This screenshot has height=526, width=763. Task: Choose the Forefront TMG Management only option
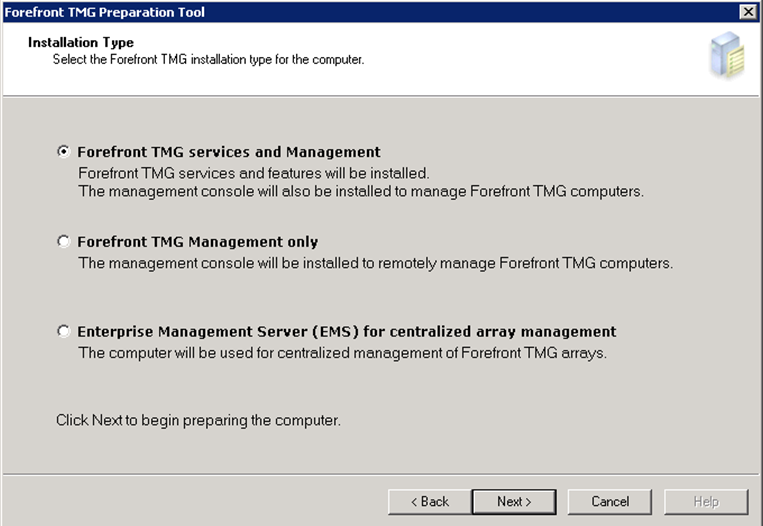[x=64, y=242]
